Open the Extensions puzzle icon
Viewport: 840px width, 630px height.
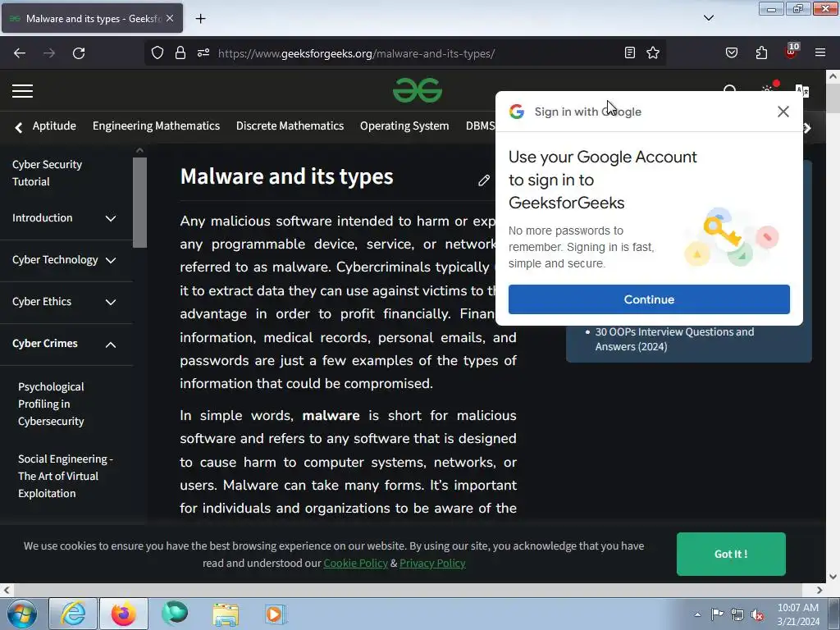(761, 52)
